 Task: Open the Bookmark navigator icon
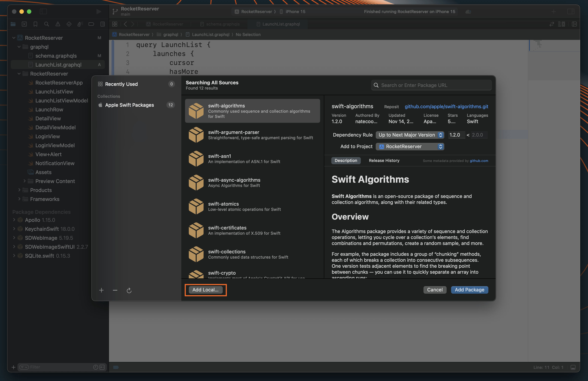(x=35, y=24)
